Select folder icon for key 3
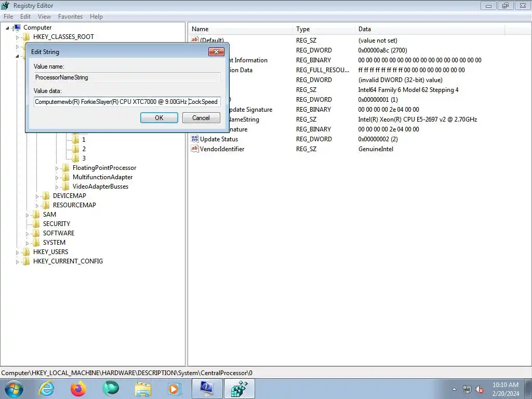The image size is (532, 399). (x=75, y=158)
